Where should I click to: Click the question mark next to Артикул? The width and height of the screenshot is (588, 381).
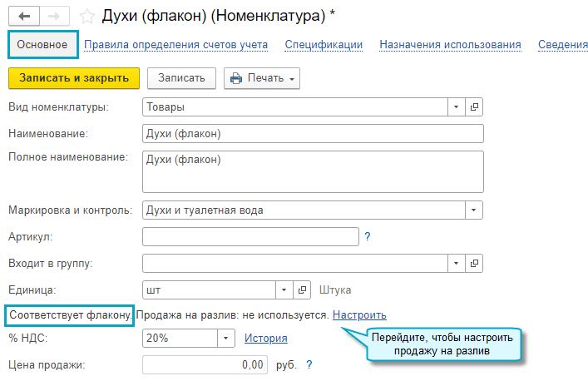click(368, 237)
